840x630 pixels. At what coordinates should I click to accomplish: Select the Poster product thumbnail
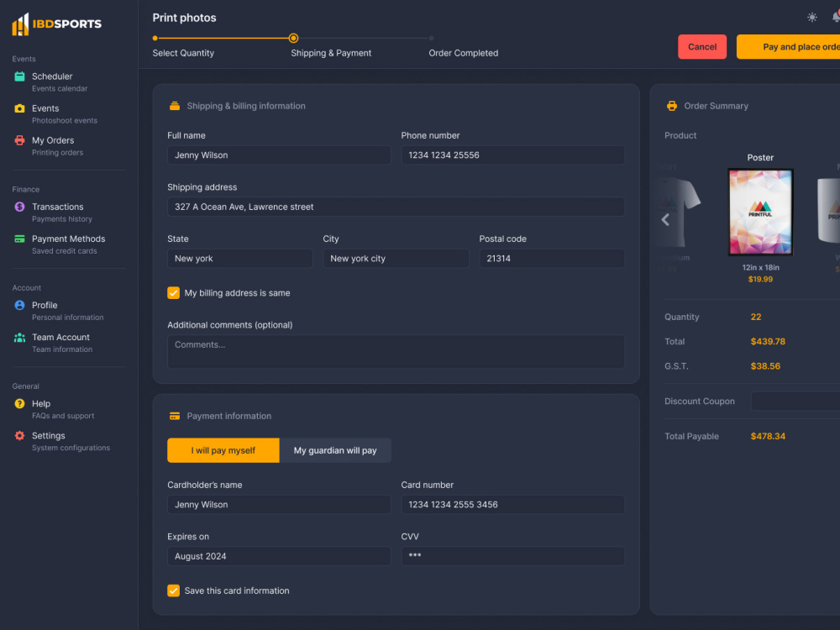coord(761,213)
